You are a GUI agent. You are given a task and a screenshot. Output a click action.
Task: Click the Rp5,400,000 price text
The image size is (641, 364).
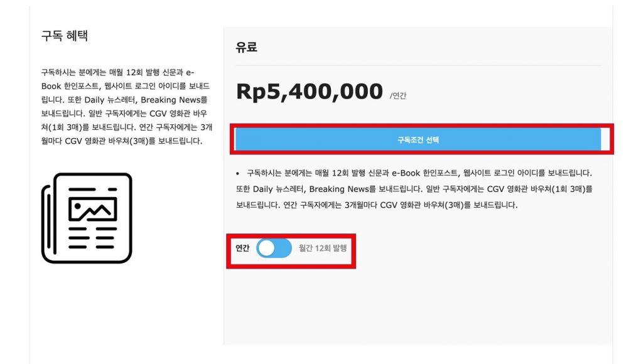point(309,92)
